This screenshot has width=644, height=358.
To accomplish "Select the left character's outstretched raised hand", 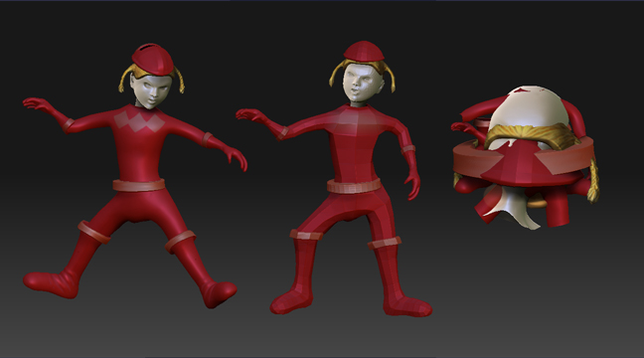I will click(x=37, y=104).
